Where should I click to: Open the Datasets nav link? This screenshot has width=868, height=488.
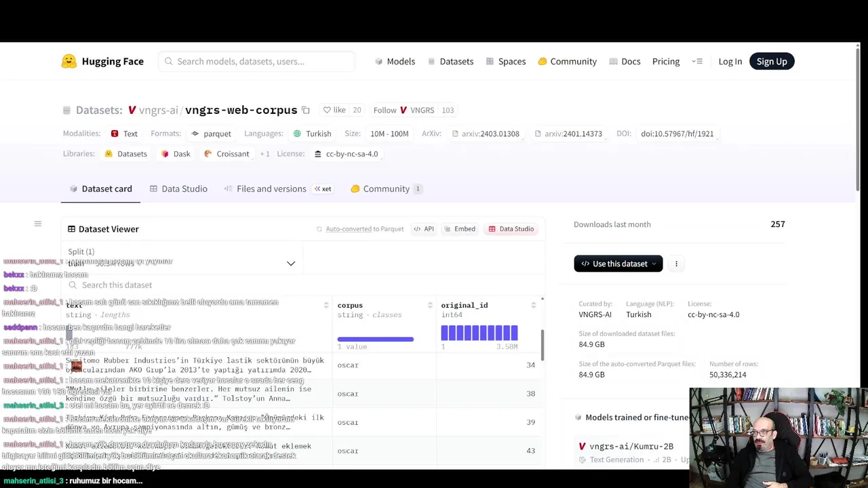click(x=450, y=62)
